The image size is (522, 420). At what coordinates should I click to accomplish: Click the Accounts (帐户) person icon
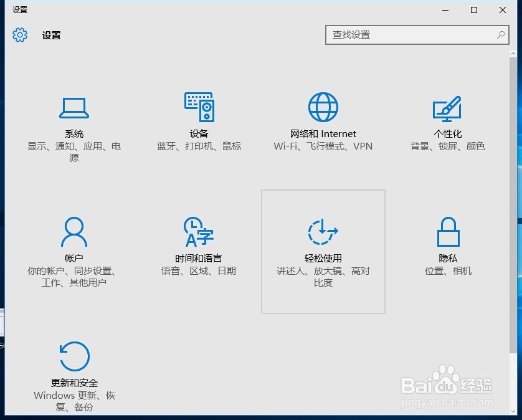click(74, 232)
